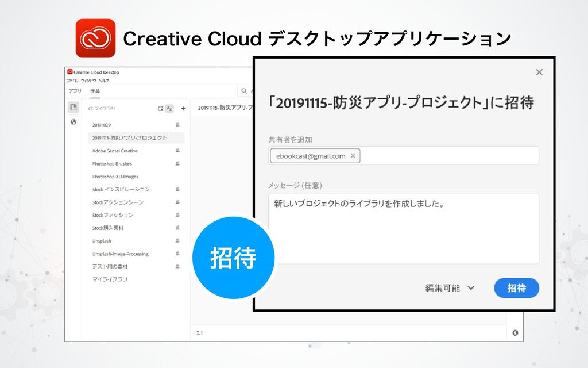This screenshot has height=368, width=588.
Task: Open the Unsplash-Image-Processing library
Action: coord(121,254)
